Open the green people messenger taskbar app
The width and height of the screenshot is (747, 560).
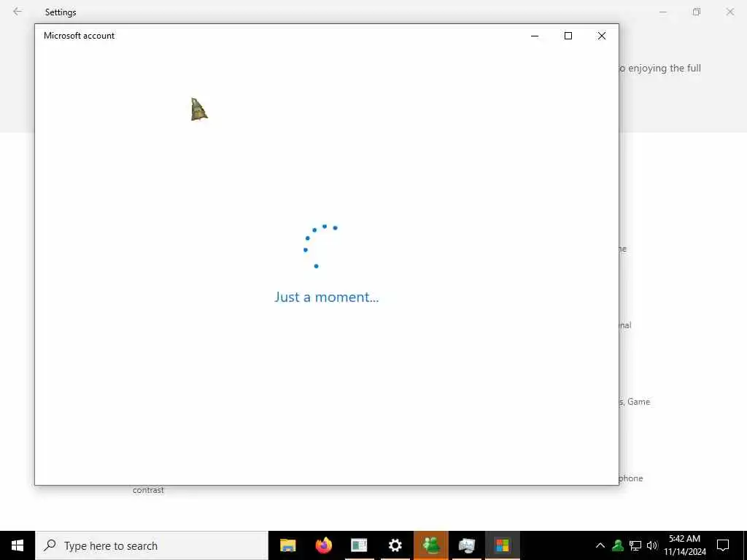[x=430, y=545]
